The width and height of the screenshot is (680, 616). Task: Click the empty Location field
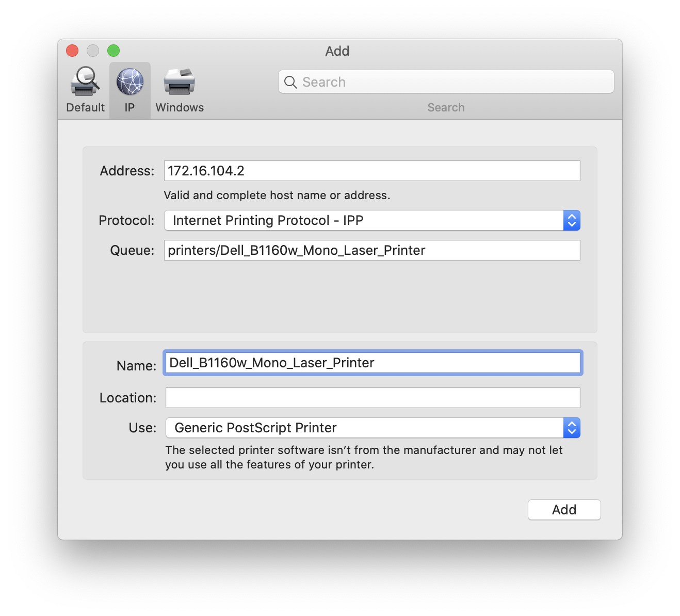click(373, 397)
